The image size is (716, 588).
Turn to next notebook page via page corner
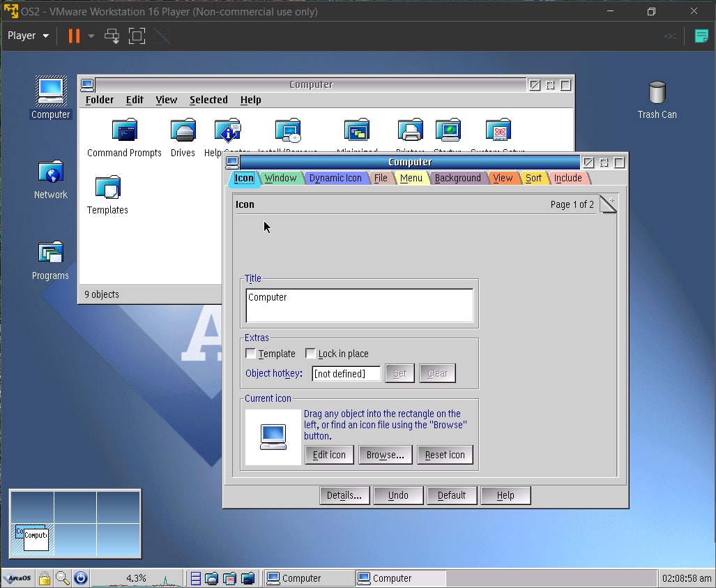[608, 204]
